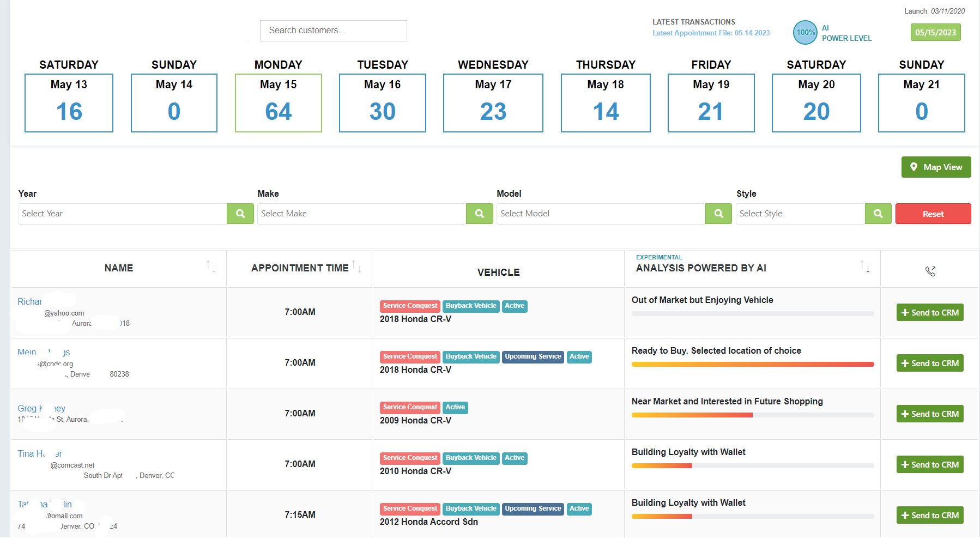980x539 pixels.
Task: Select the Tuesday May 16 day tile
Action: tap(382, 103)
